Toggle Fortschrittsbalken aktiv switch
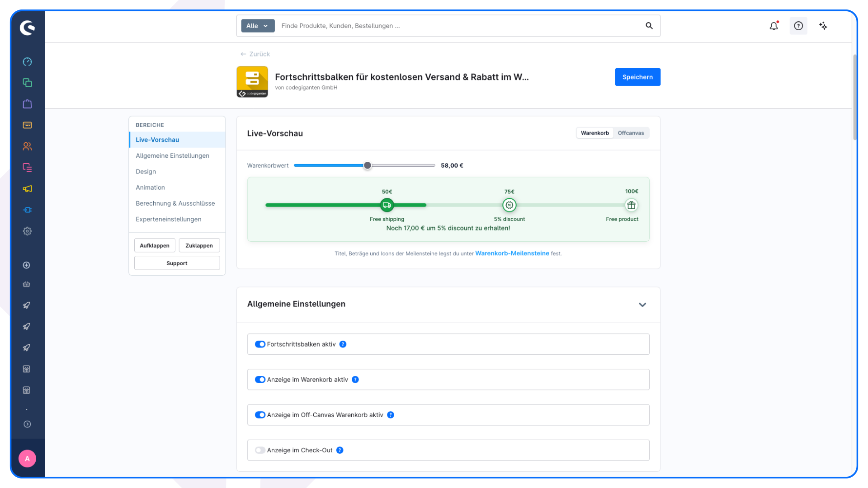This screenshot has width=868, height=488. (x=260, y=344)
